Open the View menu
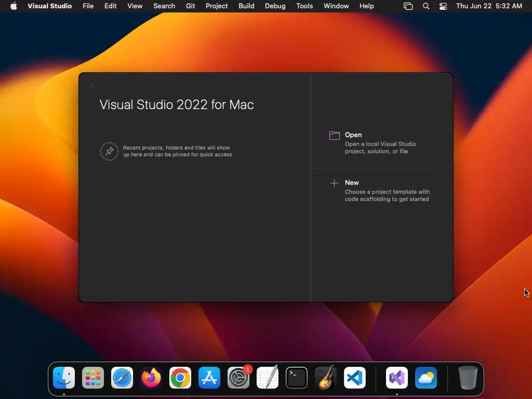532x399 pixels. (135, 6)
